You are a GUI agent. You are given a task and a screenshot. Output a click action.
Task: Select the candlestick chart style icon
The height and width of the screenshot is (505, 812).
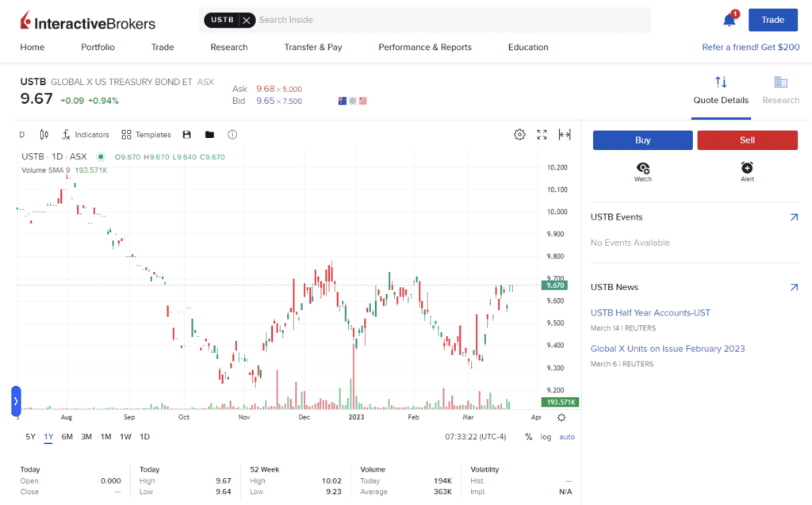click(44, 134)
